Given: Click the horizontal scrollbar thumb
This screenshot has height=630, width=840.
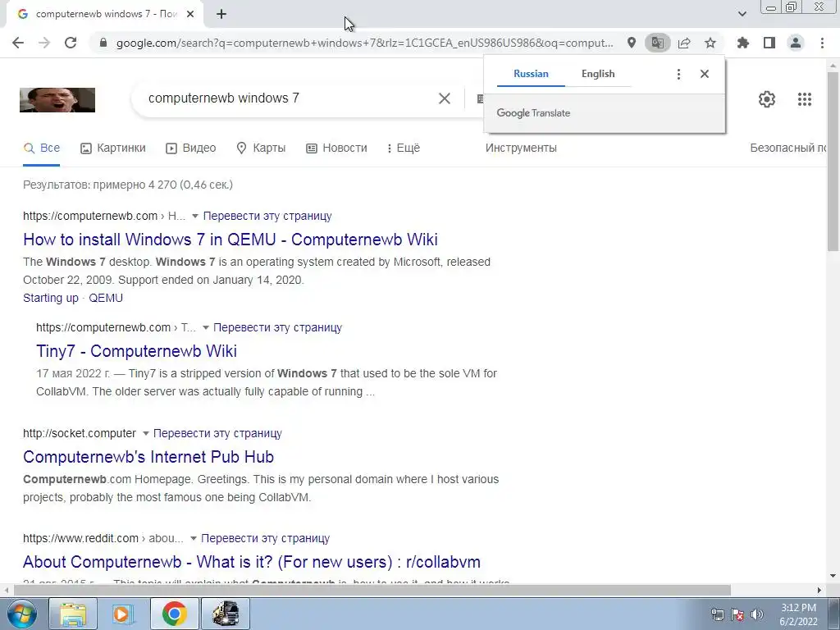Looking at the screenshot, I should [372, 590].
